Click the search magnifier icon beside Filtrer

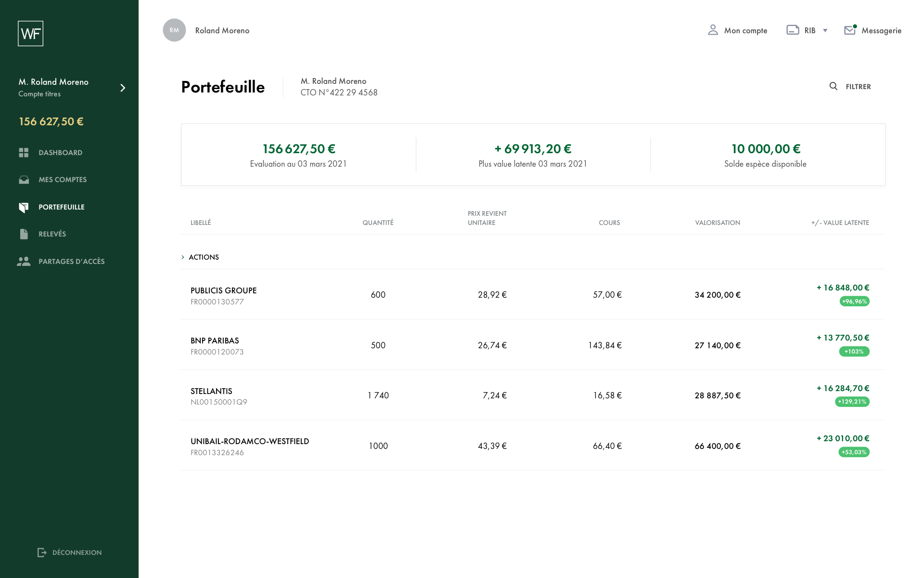[833, 86]
